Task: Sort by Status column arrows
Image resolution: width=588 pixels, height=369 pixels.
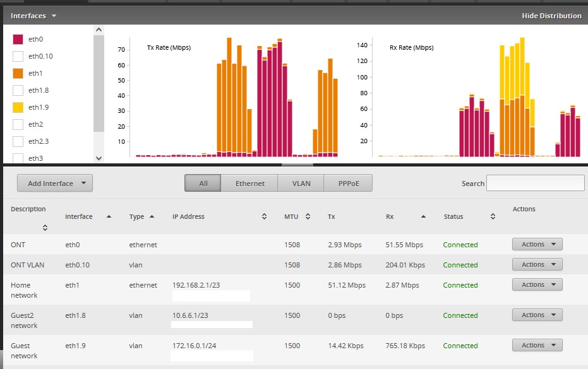Action: pyautogui.click(x=493, y=216)
